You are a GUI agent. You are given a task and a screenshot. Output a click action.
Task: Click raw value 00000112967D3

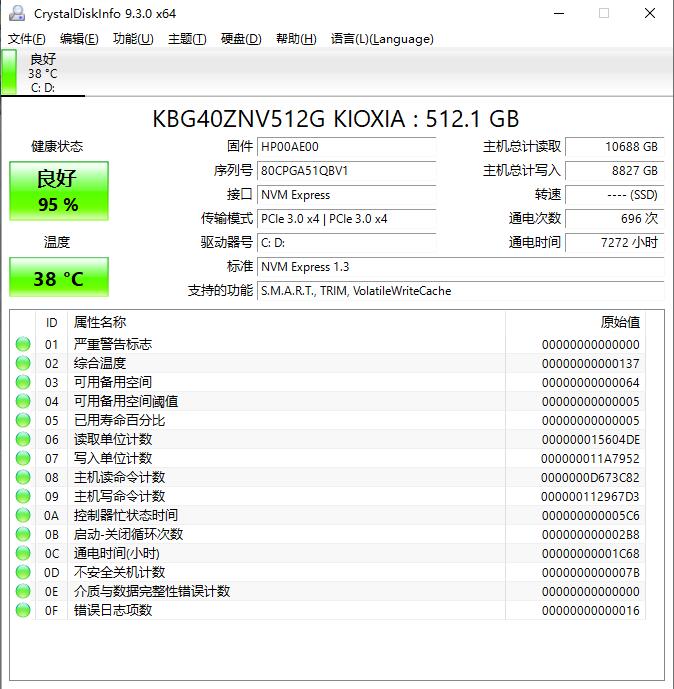(x=591, y=497)
